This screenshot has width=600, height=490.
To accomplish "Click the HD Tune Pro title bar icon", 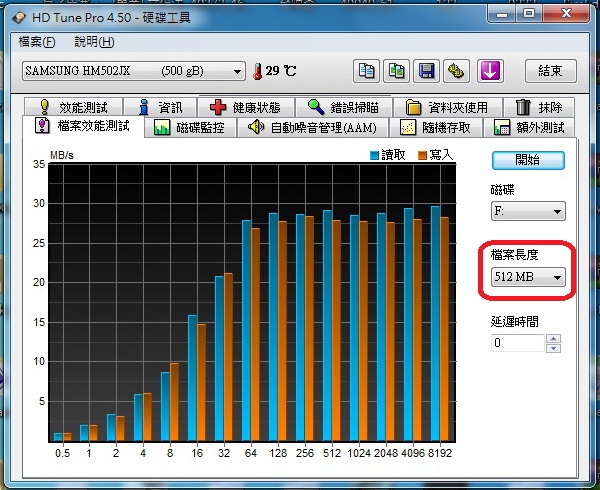I will (18, 18).
